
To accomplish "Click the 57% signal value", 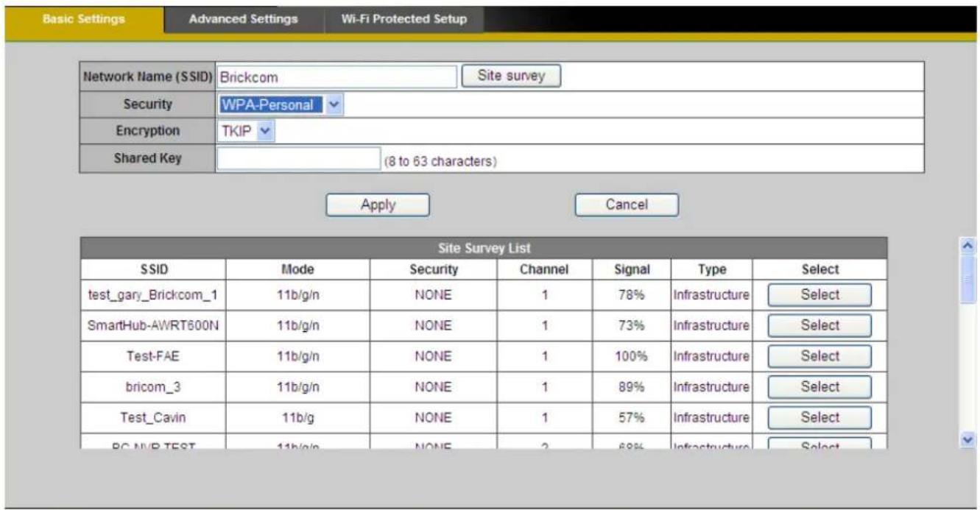I will tap(631, 418).
